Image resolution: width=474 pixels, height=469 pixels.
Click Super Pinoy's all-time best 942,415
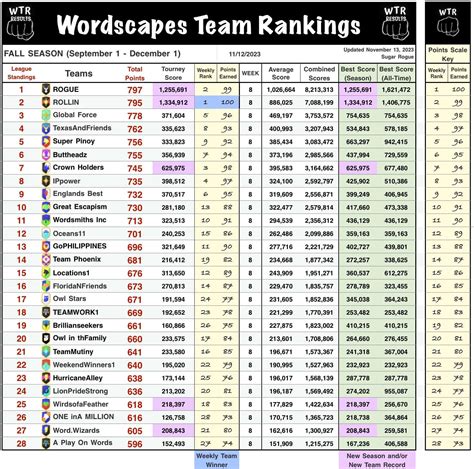pos(396,142)
